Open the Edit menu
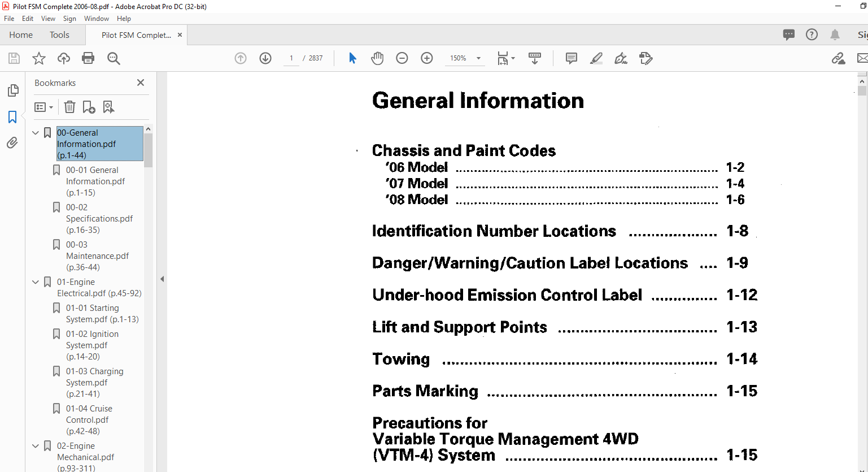The height and width of the screenshot is (472, 868). click(28, 19)
